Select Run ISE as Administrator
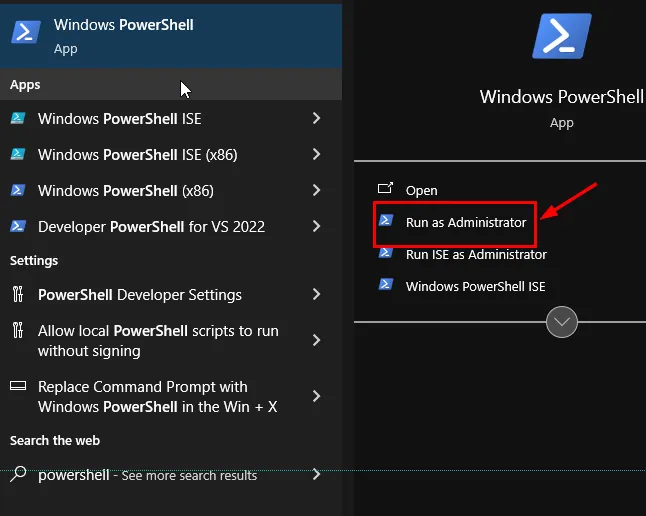This screenshot has height=516, width=646. (x=475, y=254)
